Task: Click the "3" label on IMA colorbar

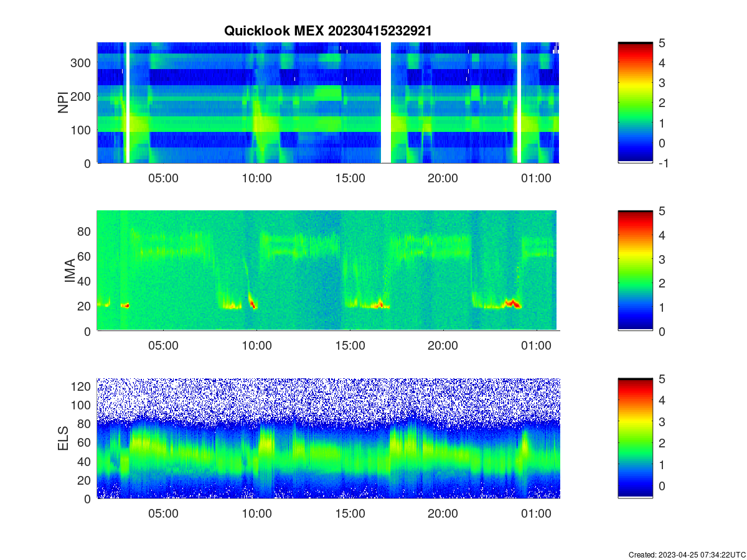Action: tap(661, 259)
